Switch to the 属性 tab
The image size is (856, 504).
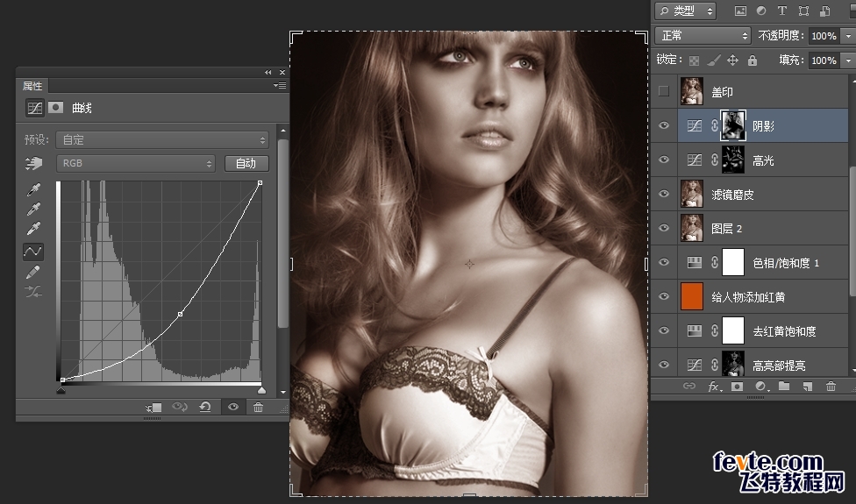pos(32,86)
